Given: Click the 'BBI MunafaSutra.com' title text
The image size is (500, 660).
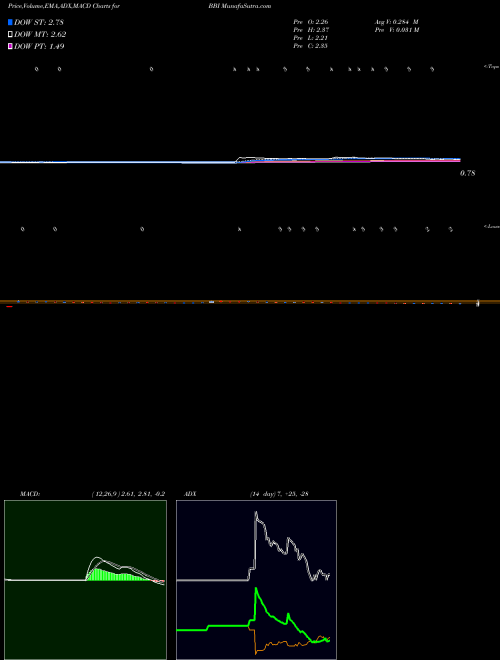Looking at the screenshot, I should pyautogui.click(x=239, y=6).
